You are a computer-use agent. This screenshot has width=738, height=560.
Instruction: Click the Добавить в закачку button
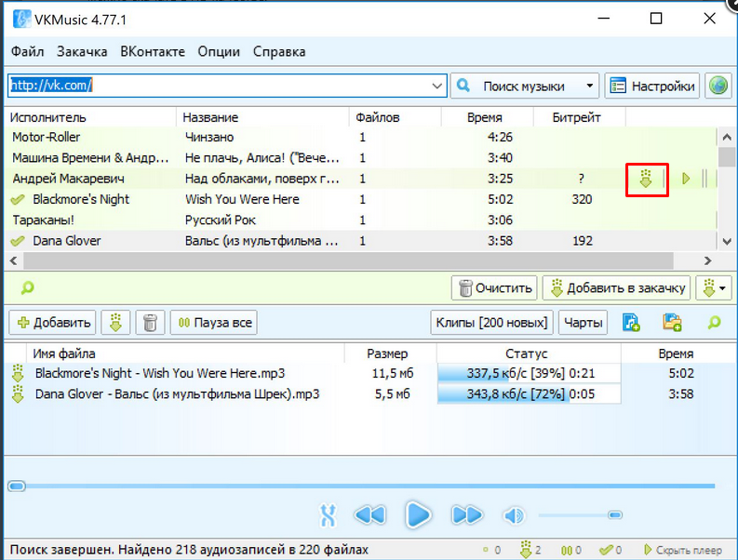pyautogui.click(x=616, y=287)
